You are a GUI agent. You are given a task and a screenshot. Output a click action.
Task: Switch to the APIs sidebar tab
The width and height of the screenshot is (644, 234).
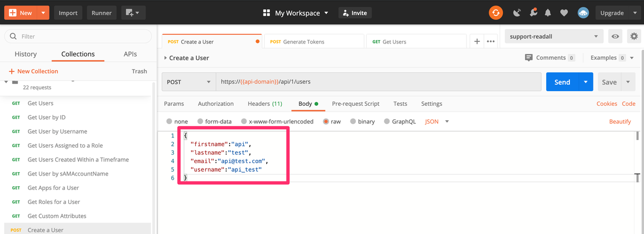(x=130, y=54)
